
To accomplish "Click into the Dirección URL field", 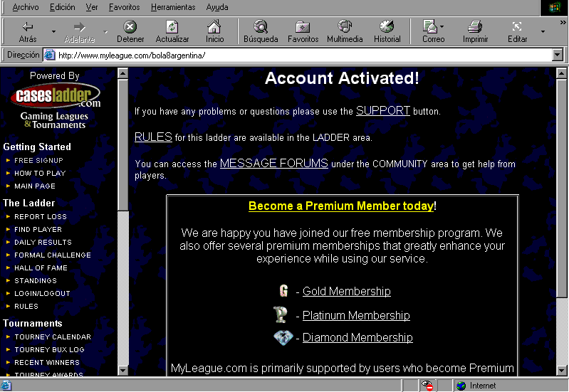I will click(299, 55).
